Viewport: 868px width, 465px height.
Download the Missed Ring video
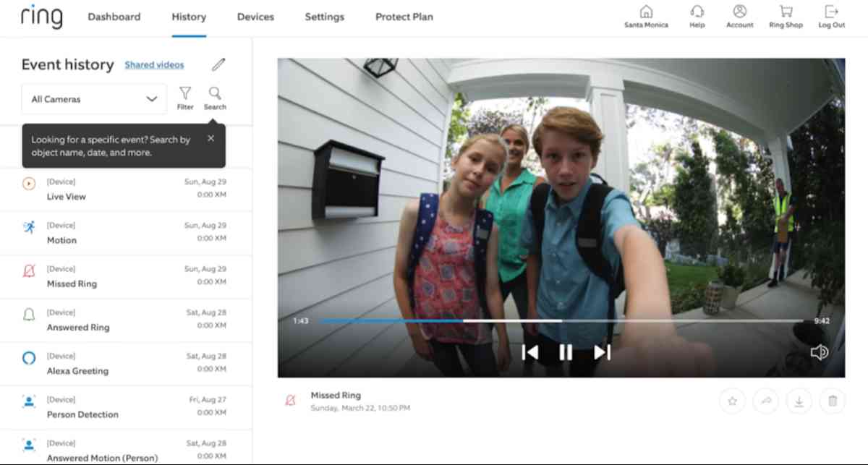(x=799, y=401)
